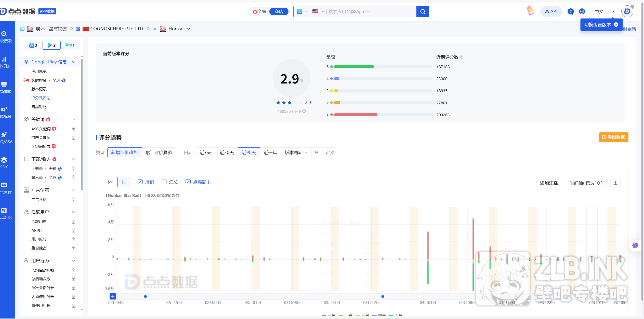This screenshot has height=319, width=644.
Task: Open the API link icon
Action: (x=551, y=11)
